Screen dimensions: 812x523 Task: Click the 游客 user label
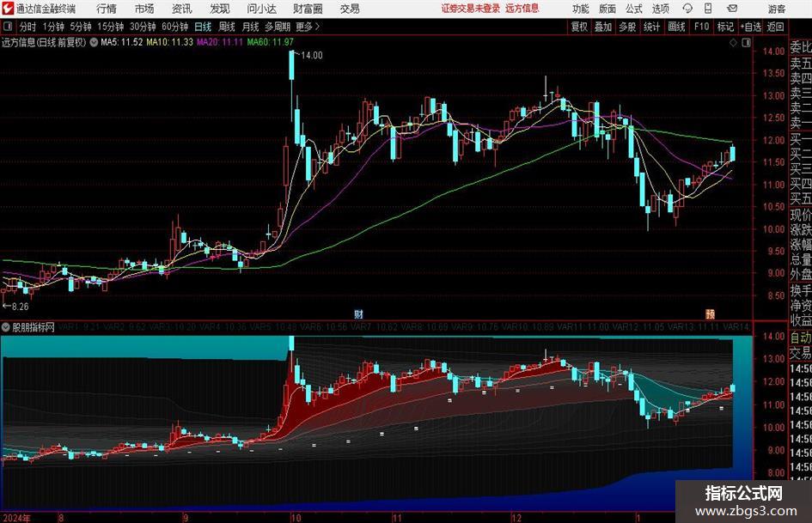(x=776, y=9)
